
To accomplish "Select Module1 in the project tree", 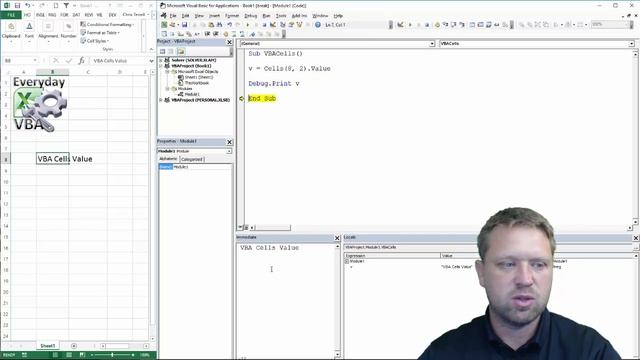I will [x=192, y=94].
